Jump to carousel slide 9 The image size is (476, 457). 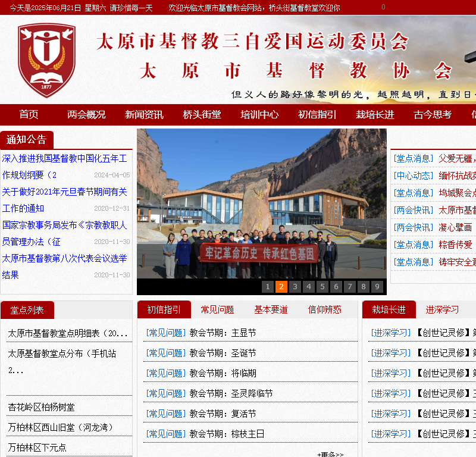tap(376, 286)
